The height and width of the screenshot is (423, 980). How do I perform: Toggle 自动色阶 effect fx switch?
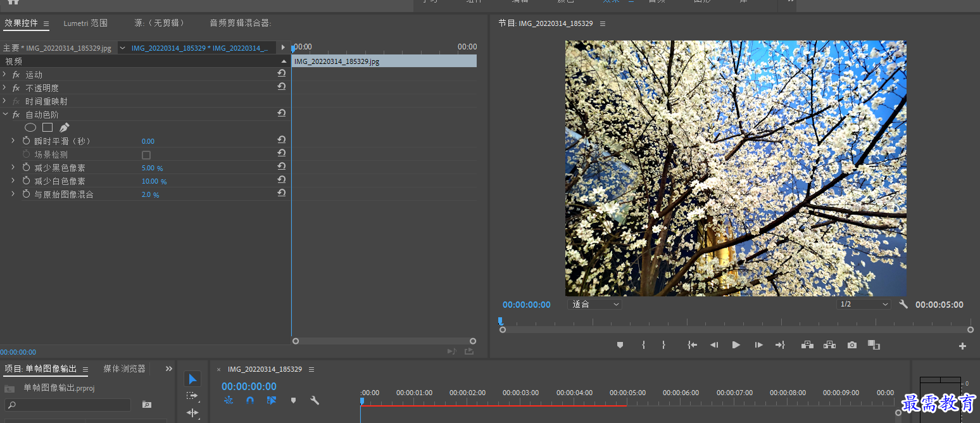pos(16,115)
